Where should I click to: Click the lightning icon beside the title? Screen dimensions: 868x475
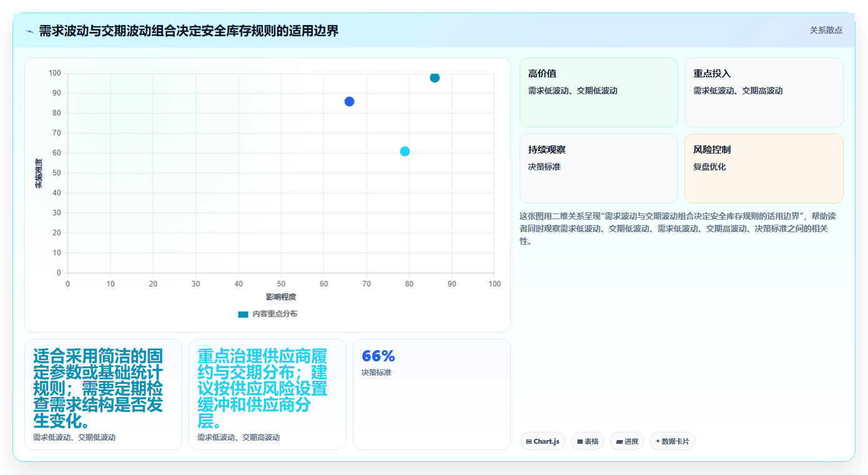coord(29,31)
